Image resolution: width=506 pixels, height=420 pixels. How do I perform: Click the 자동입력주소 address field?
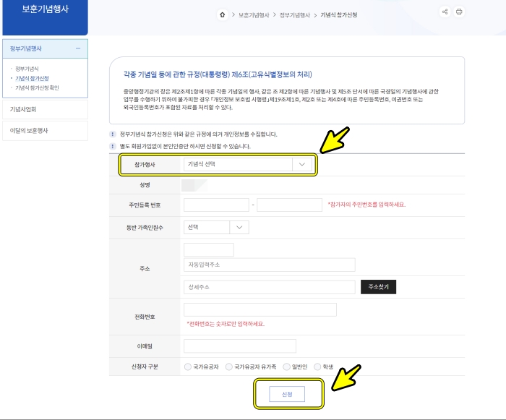(270, 265)
